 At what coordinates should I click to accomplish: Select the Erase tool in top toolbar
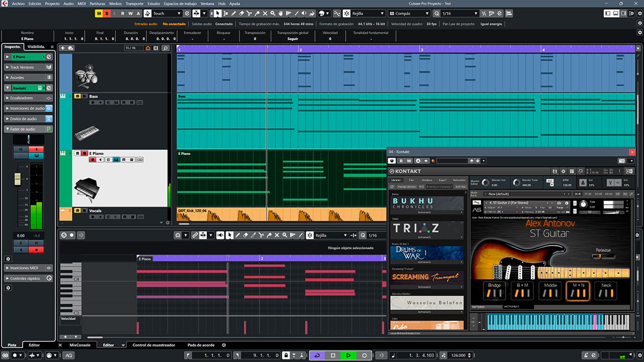coord(241,13)
